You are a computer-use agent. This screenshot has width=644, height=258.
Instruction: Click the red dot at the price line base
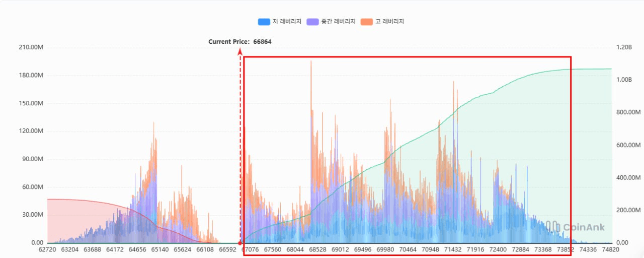(x=240, y=243)
